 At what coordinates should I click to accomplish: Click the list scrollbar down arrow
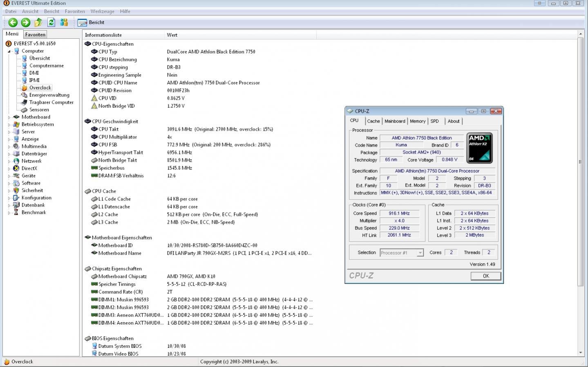[x=581, y=353]
